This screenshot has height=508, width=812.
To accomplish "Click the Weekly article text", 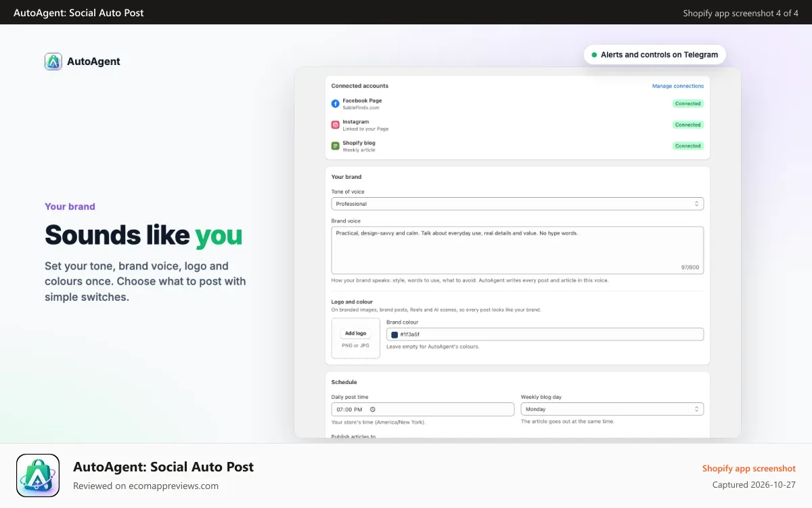I will click(359, 150).
